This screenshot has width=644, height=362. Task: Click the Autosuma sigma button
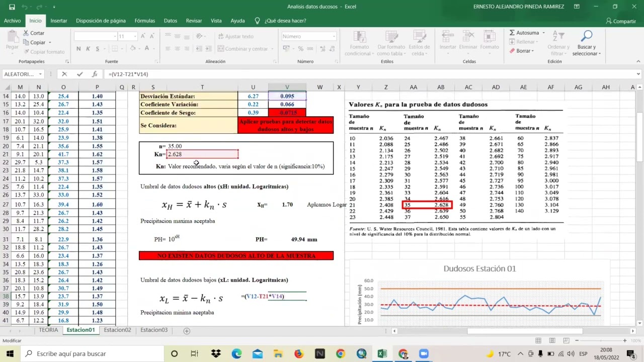(524, 33)
